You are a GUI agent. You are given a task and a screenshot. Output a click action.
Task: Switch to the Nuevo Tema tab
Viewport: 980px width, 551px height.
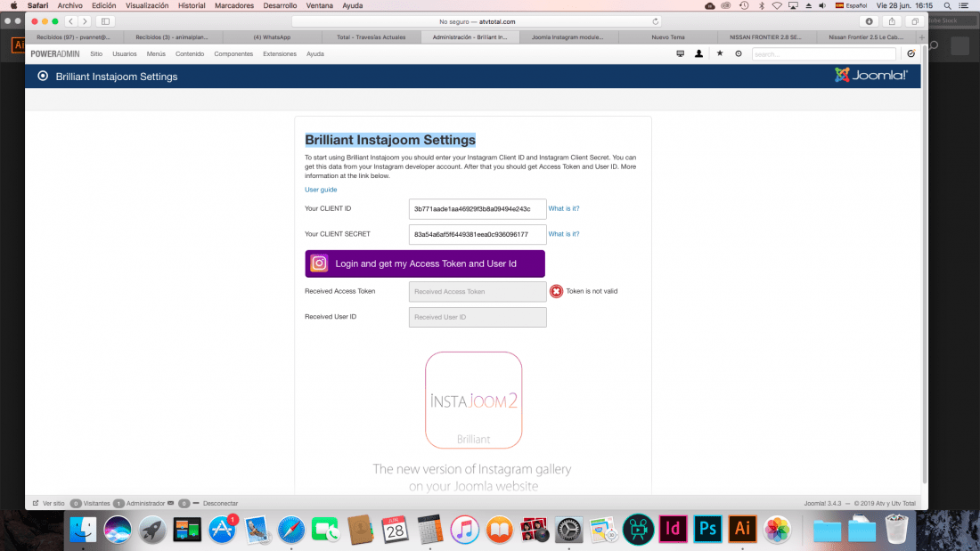click(667, 36)
